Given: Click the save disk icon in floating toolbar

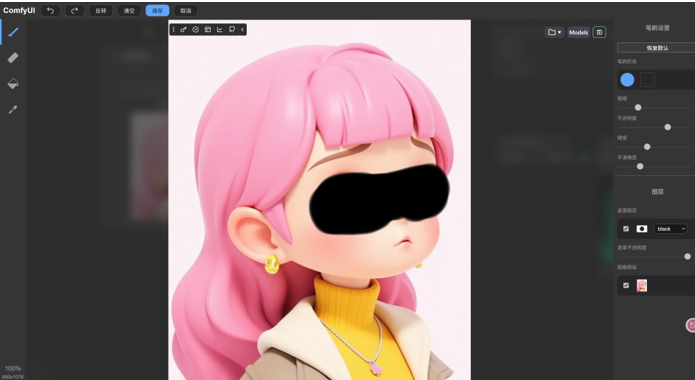Looking at the screenshot, I should point(207,30).
